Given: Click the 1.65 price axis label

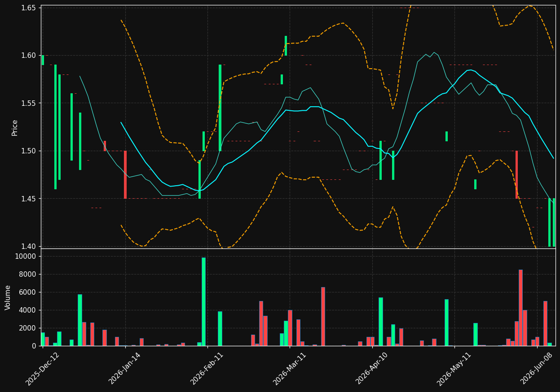Looking at the screenshot, I should coord(28,8).
